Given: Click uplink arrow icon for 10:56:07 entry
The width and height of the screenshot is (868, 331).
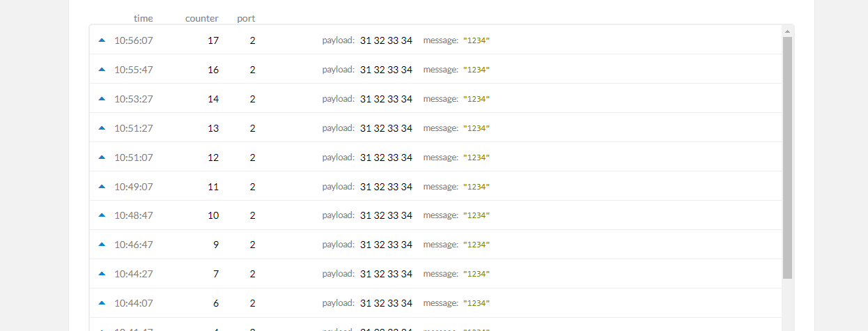Looking at the screenshot, I should (102, 40).
